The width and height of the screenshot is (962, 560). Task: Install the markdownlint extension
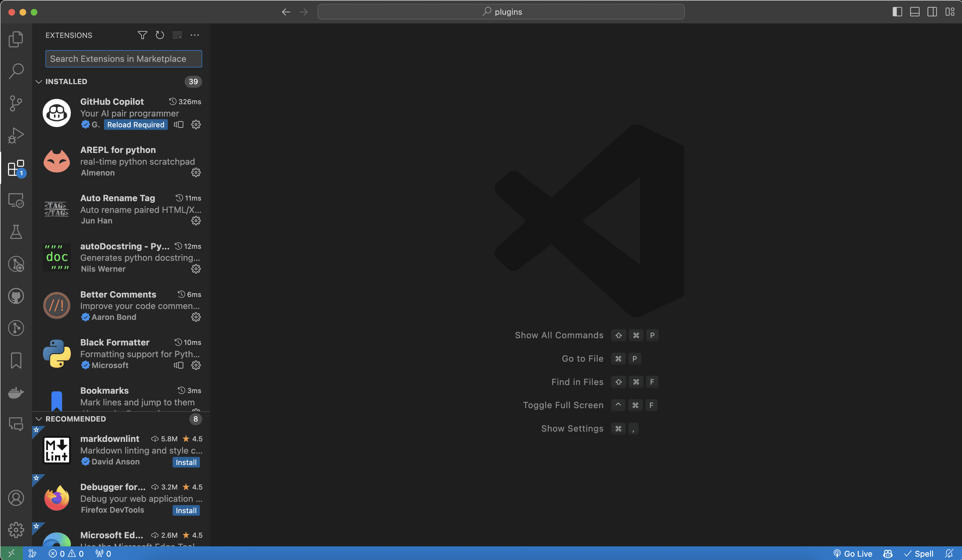tap(186, 462)
